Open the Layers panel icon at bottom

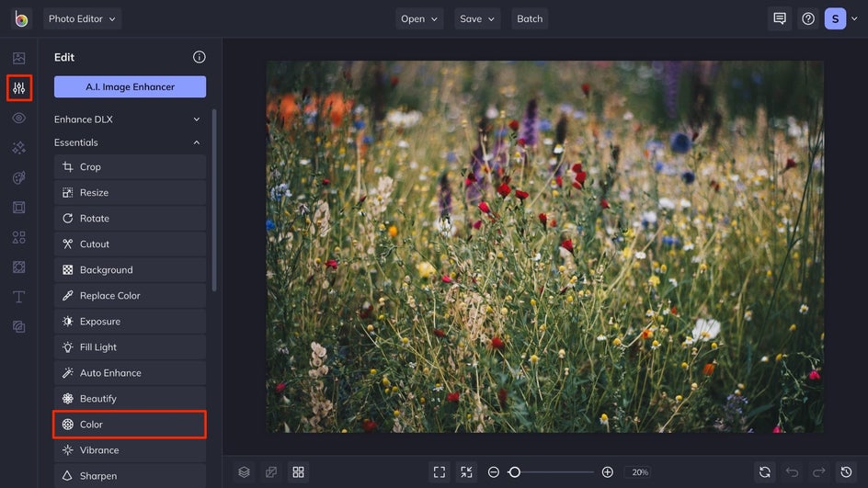(244, 472)
